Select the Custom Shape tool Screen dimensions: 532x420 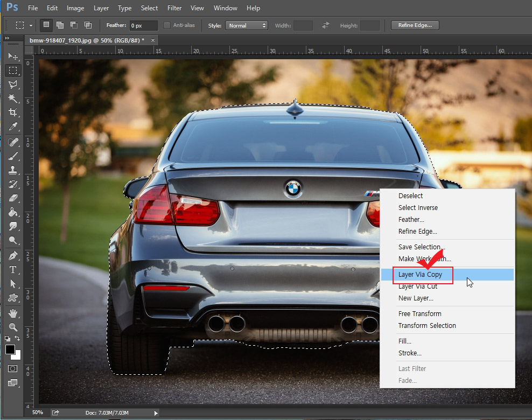(13, 298)
